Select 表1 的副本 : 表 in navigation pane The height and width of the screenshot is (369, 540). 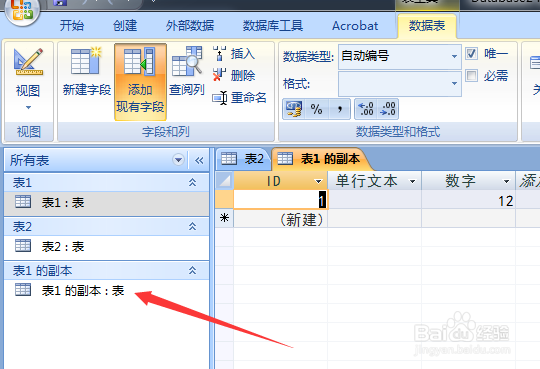pyautogui.click(x=106, y=291)
